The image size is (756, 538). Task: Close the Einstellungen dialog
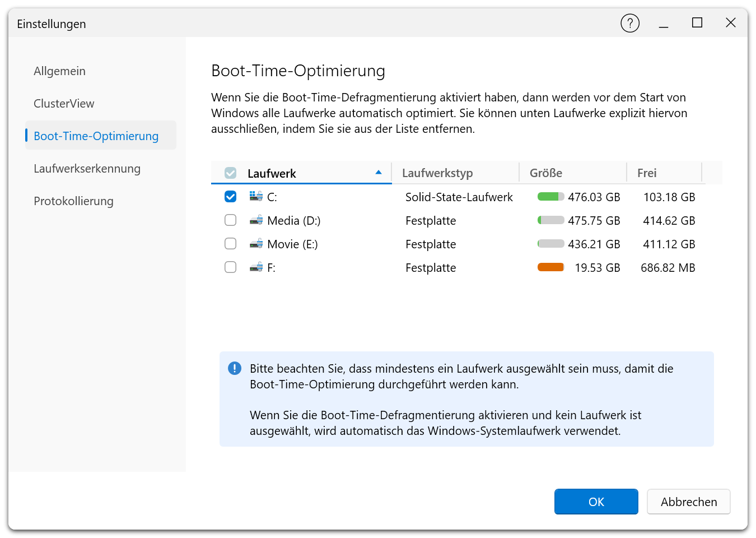(x=731, y=23)
